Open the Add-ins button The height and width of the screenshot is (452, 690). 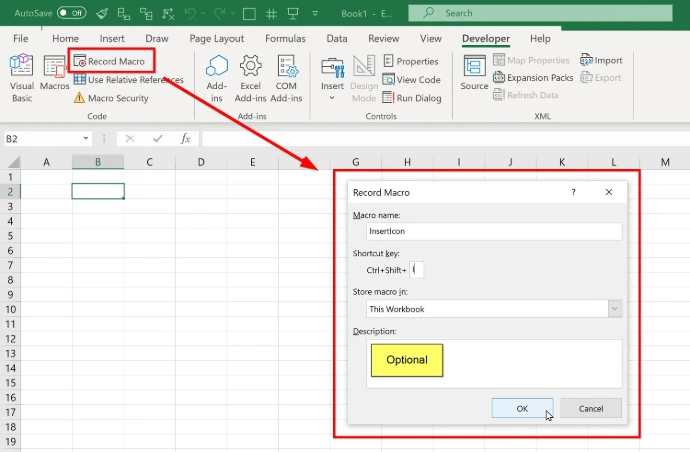[x=217, y=78]
